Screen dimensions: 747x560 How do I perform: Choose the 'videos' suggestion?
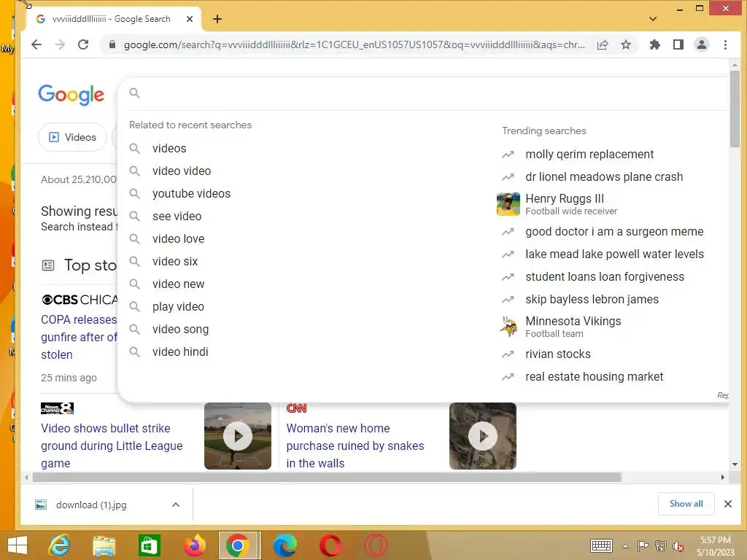click(169, 149)
